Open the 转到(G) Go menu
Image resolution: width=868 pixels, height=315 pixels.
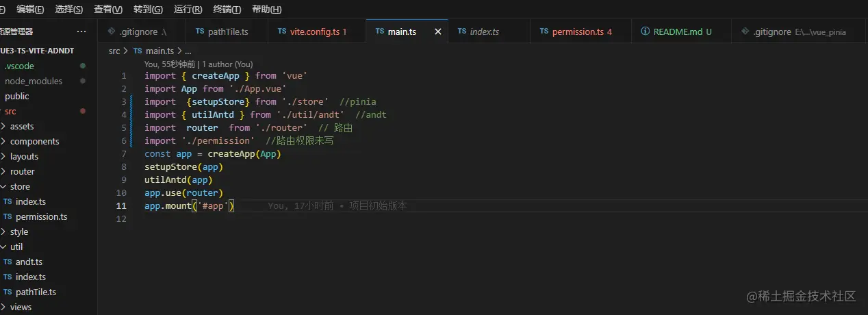pyautogui.click(x=149, y=9)
